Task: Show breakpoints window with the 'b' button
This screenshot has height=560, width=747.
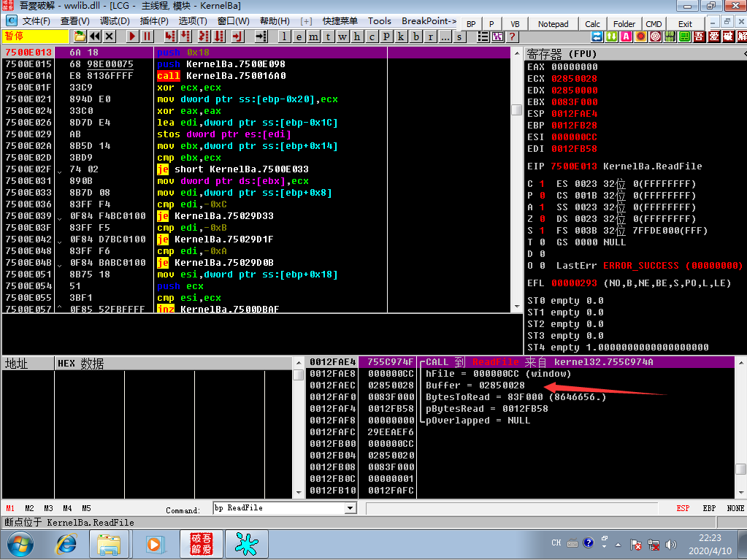Action: (416, 37)
